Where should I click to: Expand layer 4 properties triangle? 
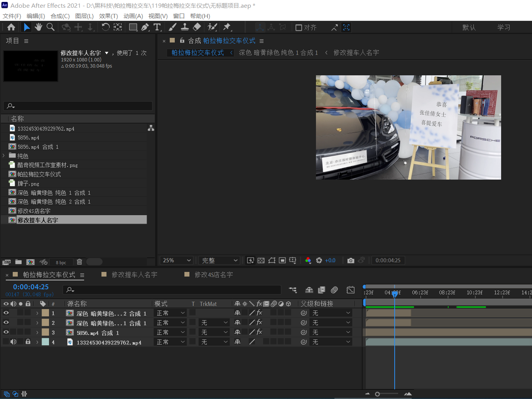point(37,342)
